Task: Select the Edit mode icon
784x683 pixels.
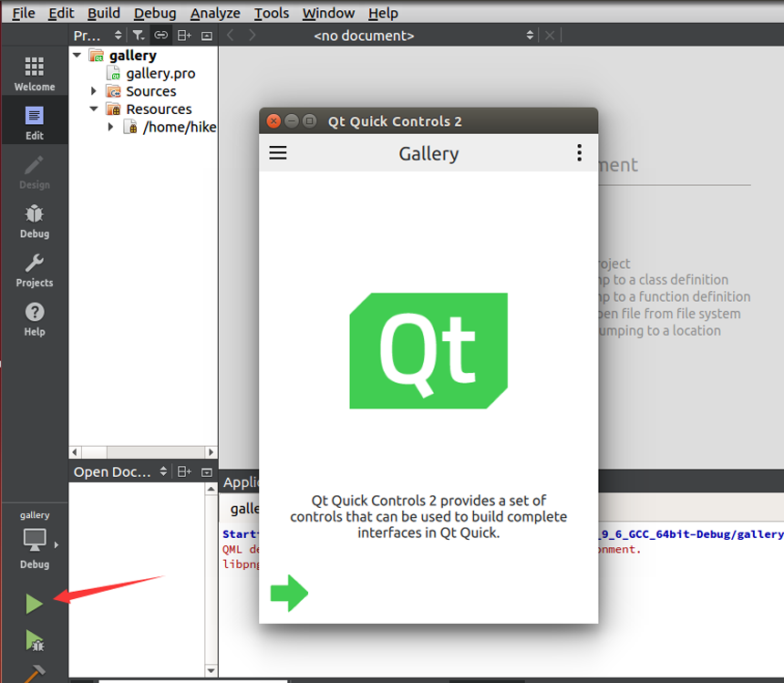Action: [x=35, y=122]
